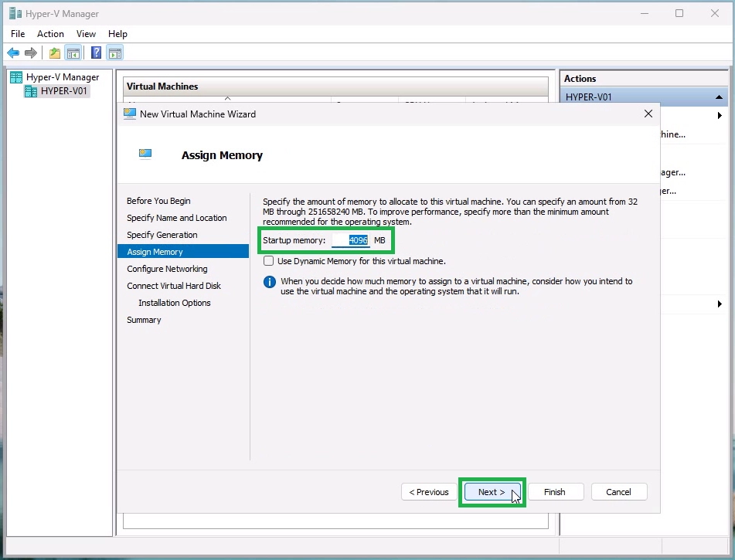The width and height of the screenshot is (735, 560).
Task: Expand the submenu arrow below HYPER-V01 header
Action: tap(720, 116)
